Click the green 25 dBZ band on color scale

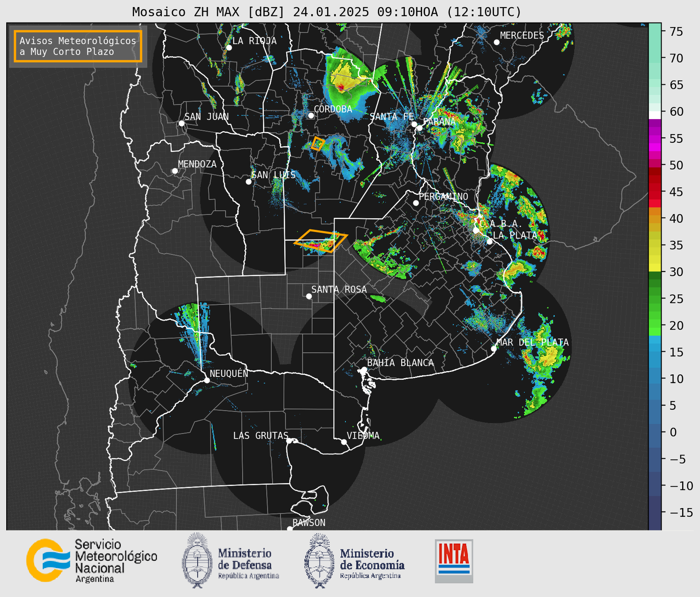pos(655,303)
